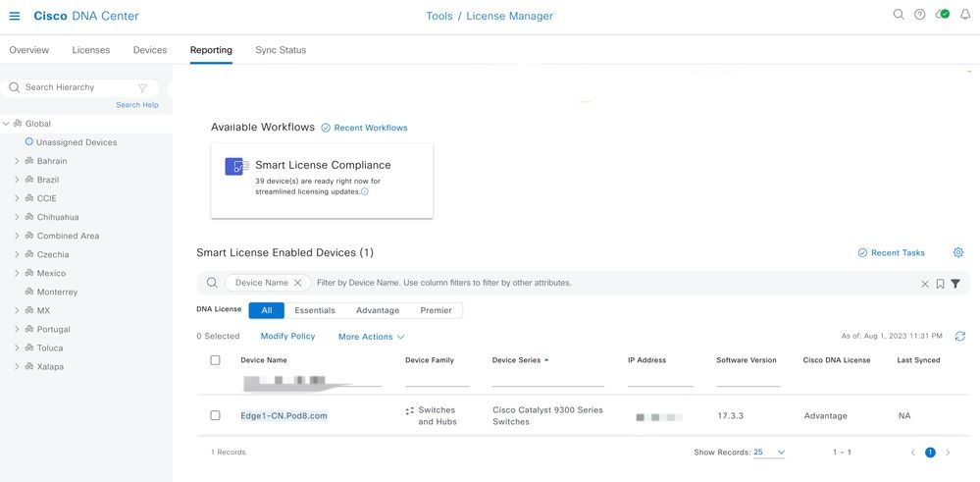Screen dimensions: 980x482
Task: Expand the Brazil site
Action: 17,180
